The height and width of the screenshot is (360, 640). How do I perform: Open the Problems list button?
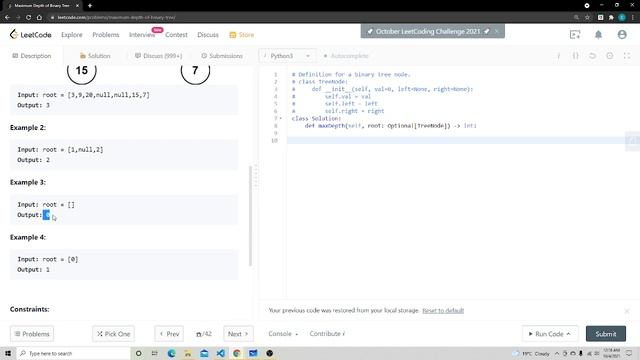point(32,334)
